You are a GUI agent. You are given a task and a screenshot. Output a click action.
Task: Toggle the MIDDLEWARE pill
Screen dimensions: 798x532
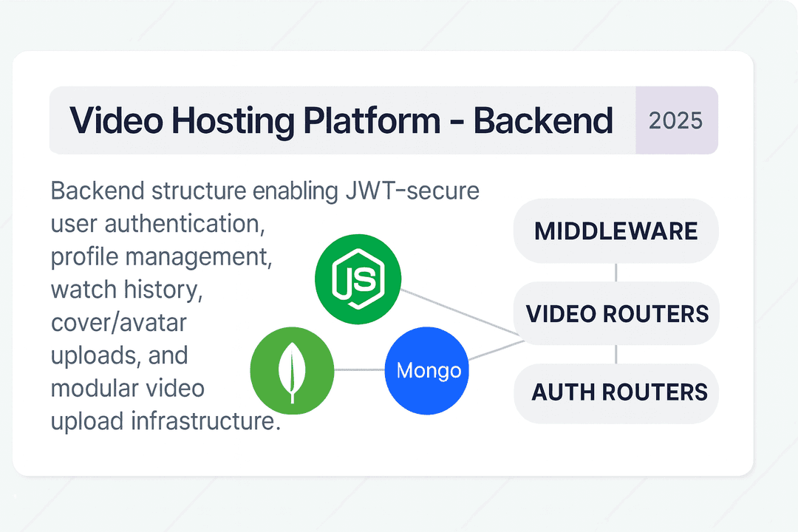615,231
